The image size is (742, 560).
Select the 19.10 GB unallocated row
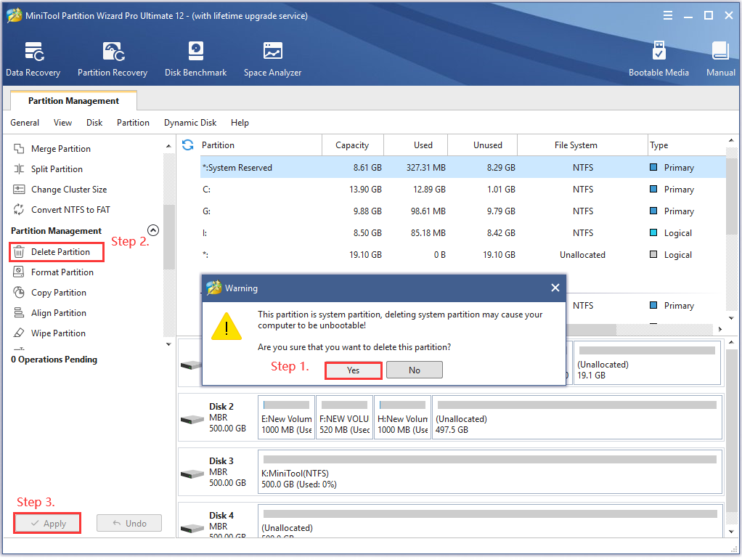pos(462,256)
